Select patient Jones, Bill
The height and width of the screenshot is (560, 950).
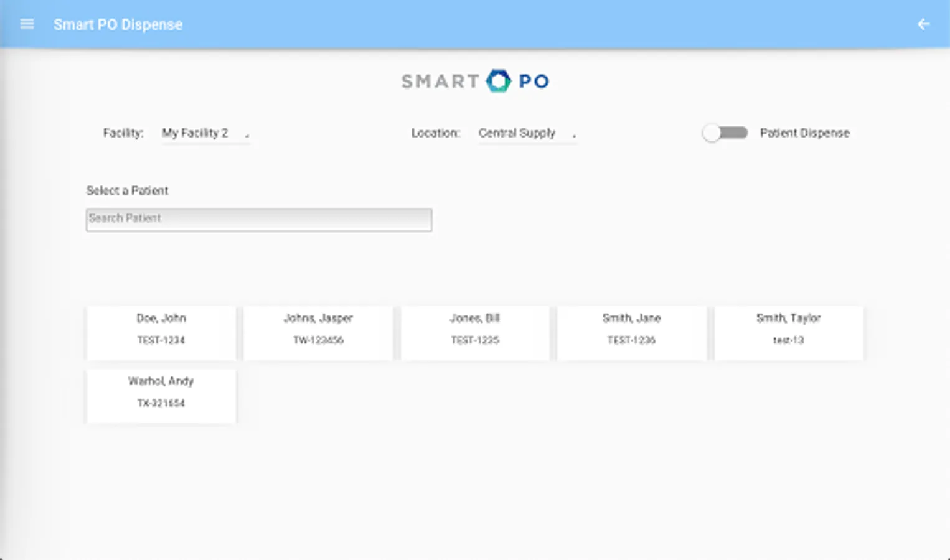475,333
